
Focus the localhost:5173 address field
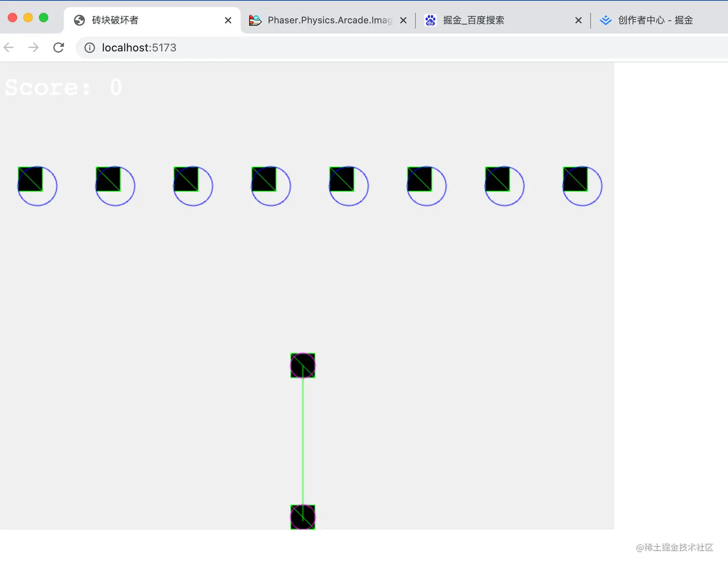tap(402, 48)
